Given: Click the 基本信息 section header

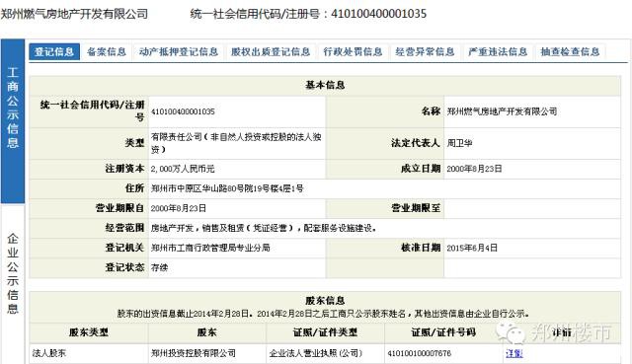Looking at the screenshot, I should pos(325,85).
